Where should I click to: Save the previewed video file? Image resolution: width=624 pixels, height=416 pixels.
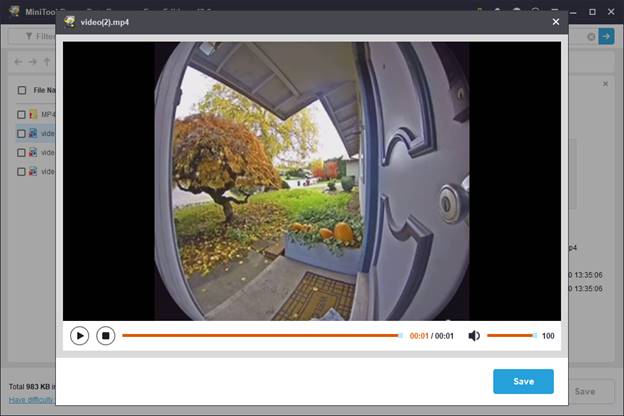[523, 381]
